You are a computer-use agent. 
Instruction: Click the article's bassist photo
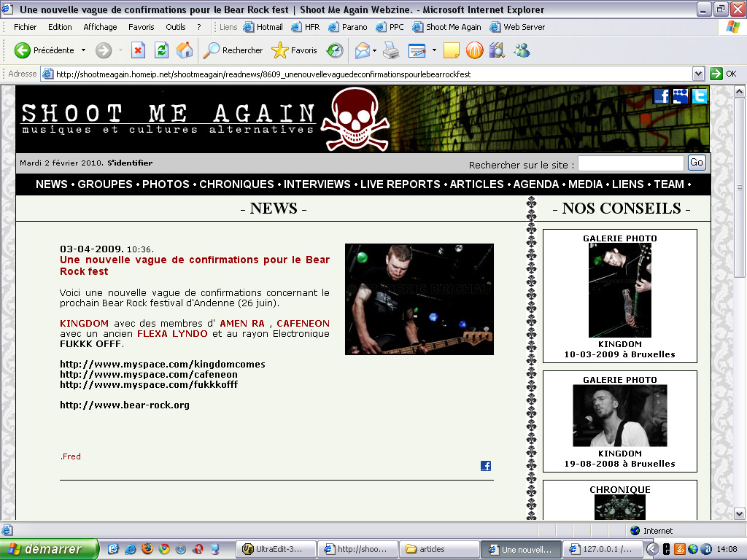(x=419, y=299)
